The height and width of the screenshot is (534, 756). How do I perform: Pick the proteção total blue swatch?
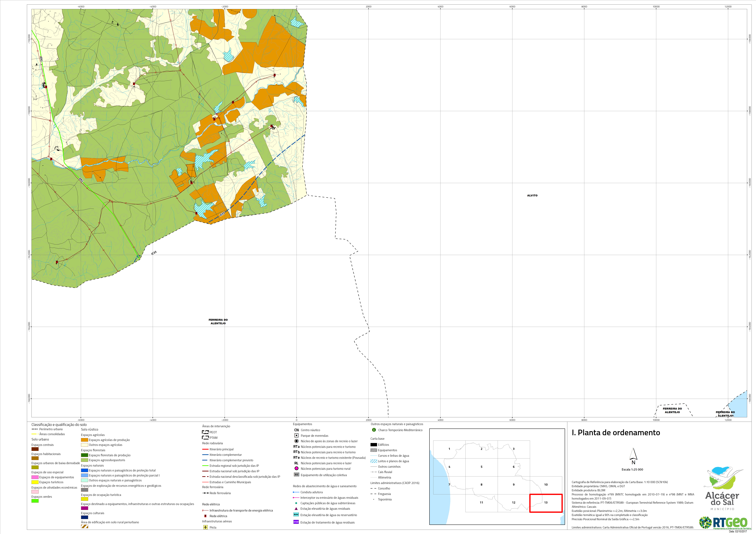[85, 470]
